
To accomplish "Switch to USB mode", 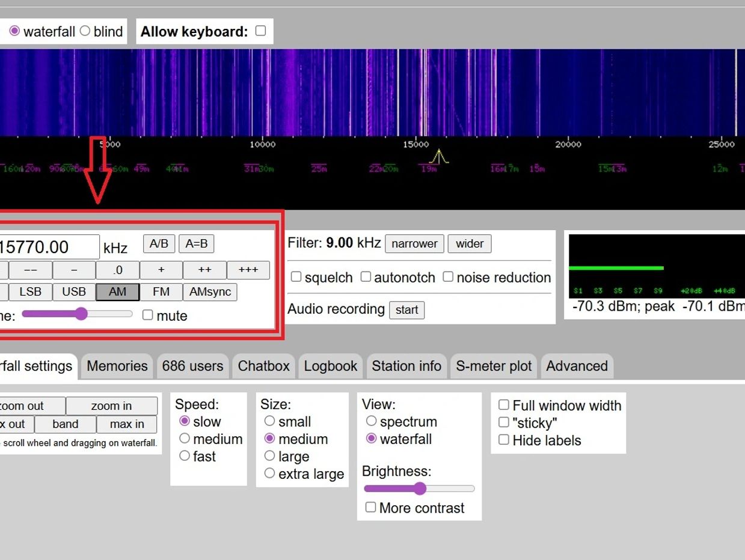I will click(x=74, y=292).
